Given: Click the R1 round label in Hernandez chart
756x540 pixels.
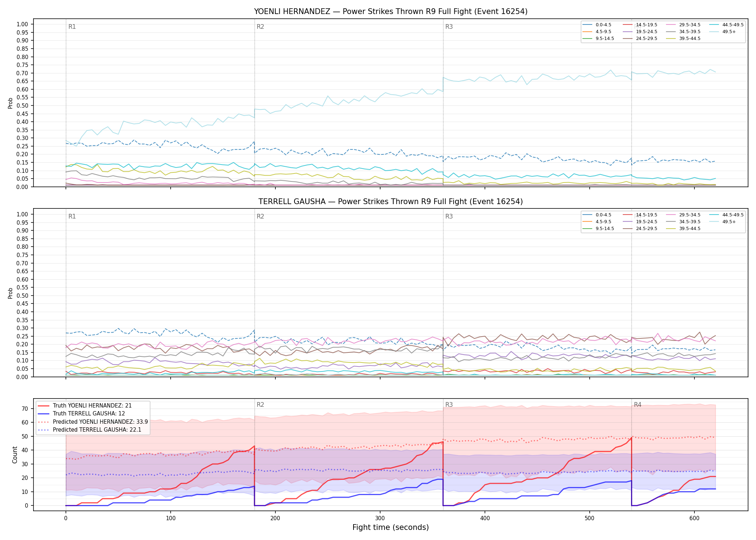Looking at the screenshot, I should pos(72,27).
